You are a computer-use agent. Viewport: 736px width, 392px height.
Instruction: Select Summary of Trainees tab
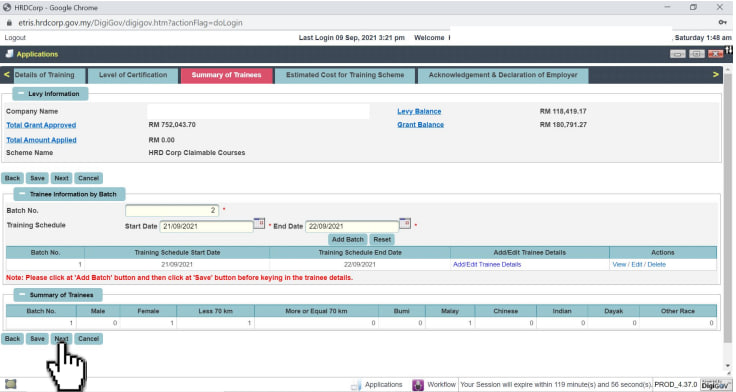click(x=226, y=75)
